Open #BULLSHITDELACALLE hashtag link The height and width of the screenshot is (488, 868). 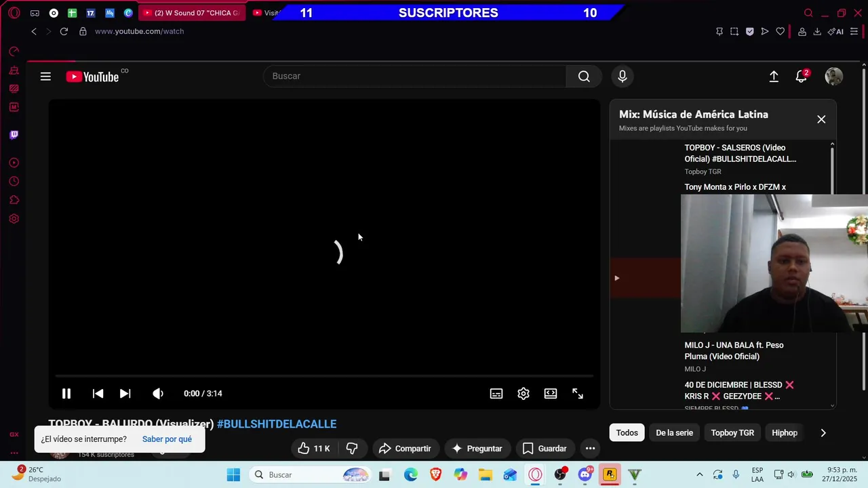[277, 424]
